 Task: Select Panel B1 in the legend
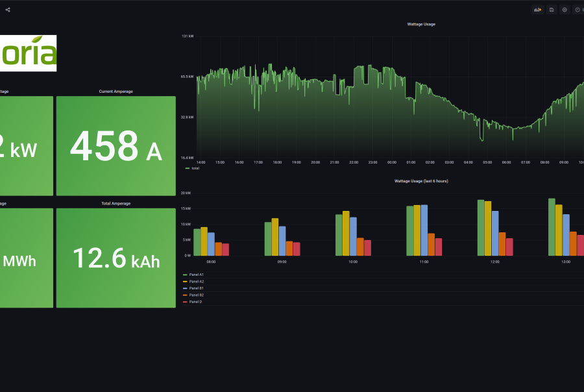pyautogui.click(x=197, y=288)
